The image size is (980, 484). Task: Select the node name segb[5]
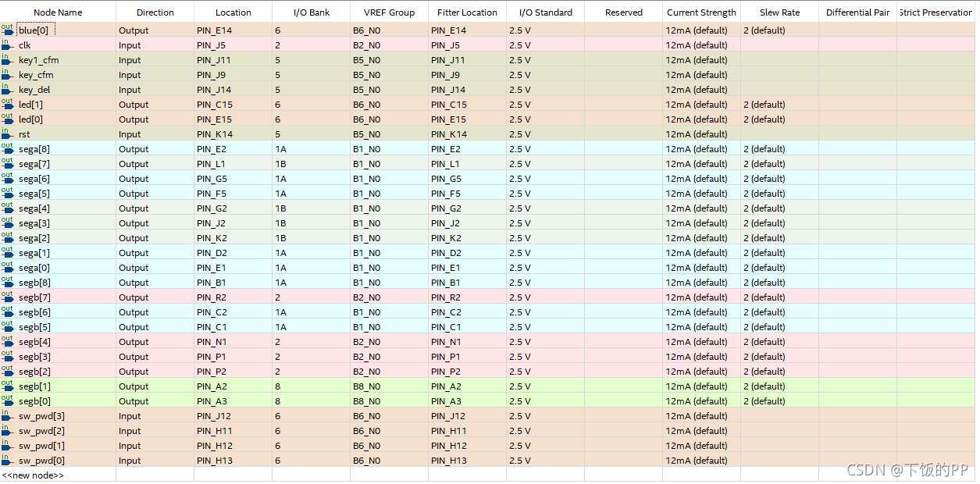click(34, 327)
